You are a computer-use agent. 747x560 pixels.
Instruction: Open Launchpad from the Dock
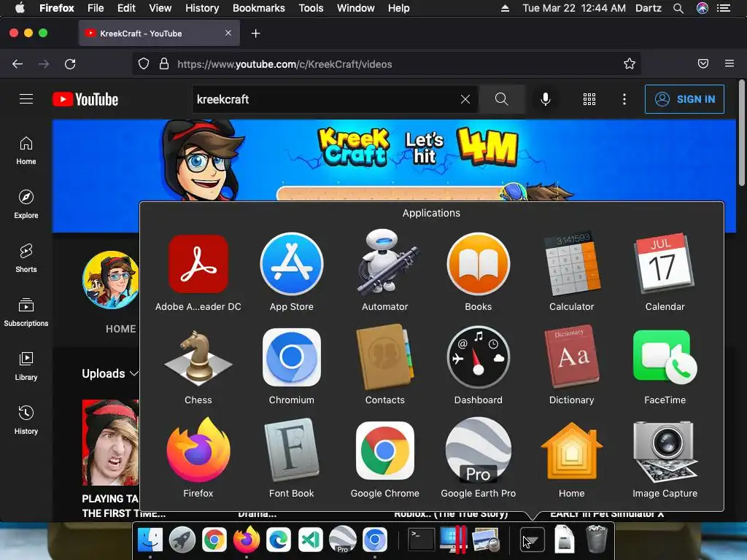pyautogui.click(x=182, y=540)
